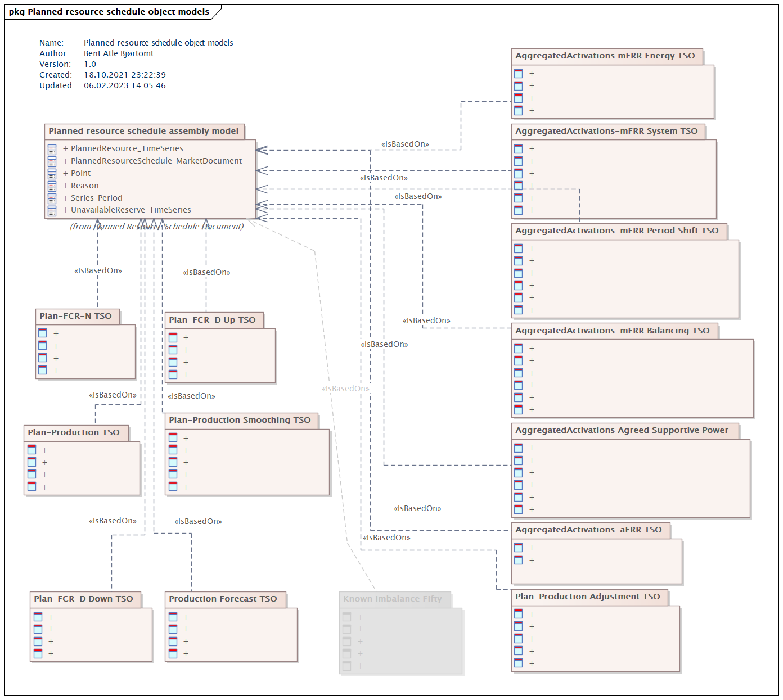Click Plan-Production Smoothing TSO package title
783x700 pixels.
tap(240, 420)
